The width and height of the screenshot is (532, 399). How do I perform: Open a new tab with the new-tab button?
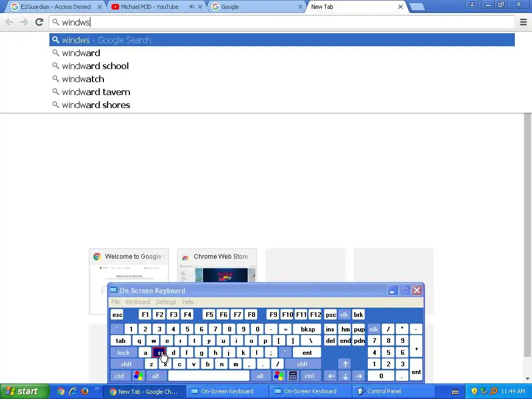[417, 7]
